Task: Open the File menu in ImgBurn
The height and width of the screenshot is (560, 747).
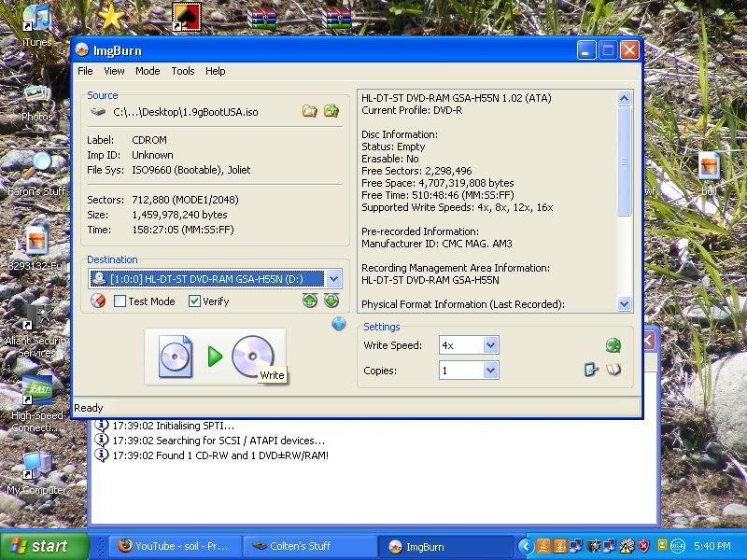Action: click(85, 71)
